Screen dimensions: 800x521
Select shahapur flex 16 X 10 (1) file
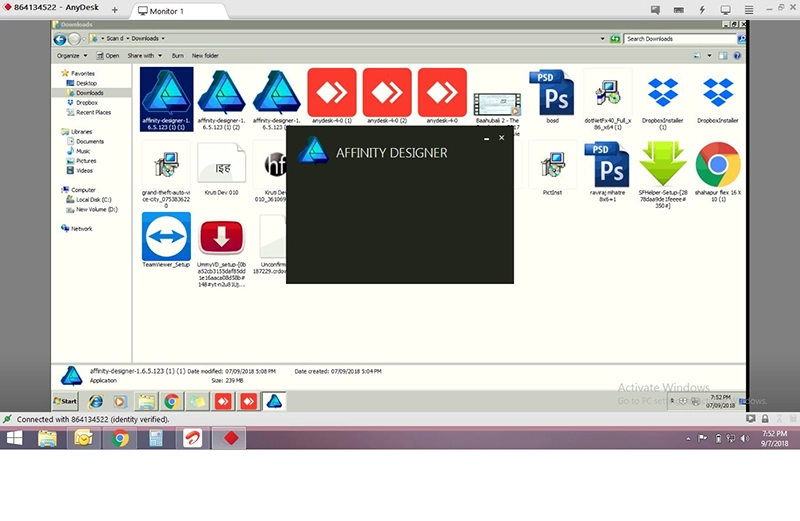pos(717,164)
